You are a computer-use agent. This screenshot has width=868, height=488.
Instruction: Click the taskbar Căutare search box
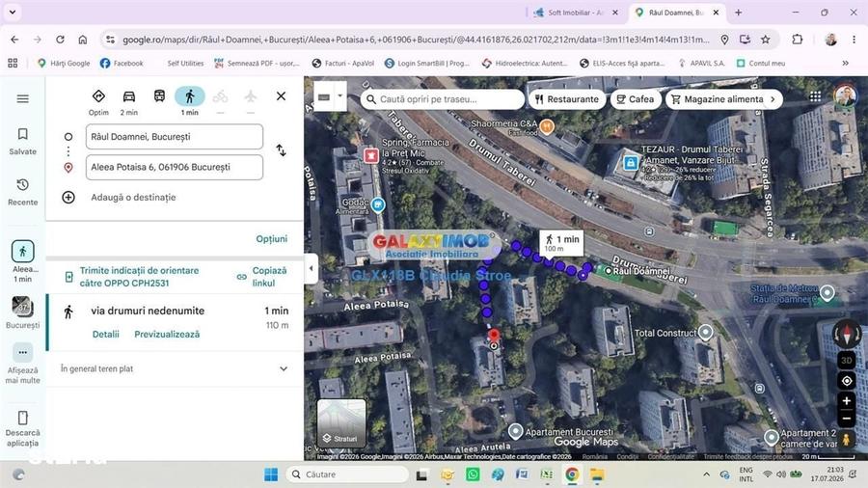(347, 474)
